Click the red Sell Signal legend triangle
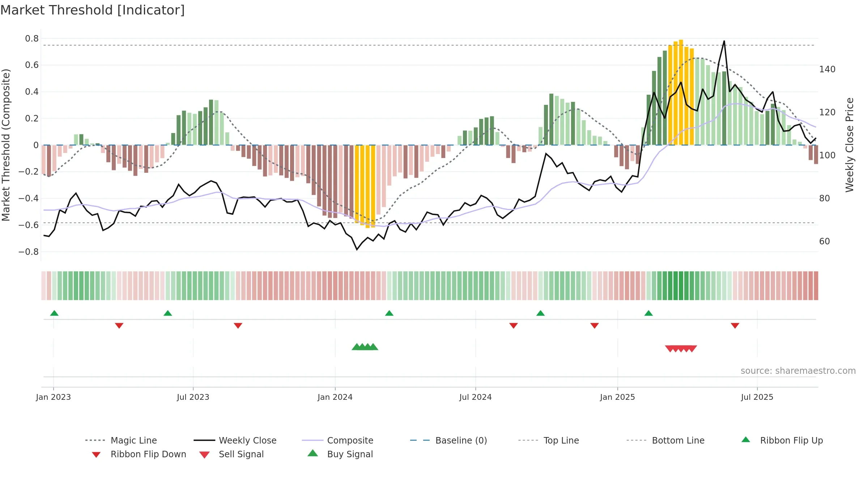868x488 pixels. (204, 455)
